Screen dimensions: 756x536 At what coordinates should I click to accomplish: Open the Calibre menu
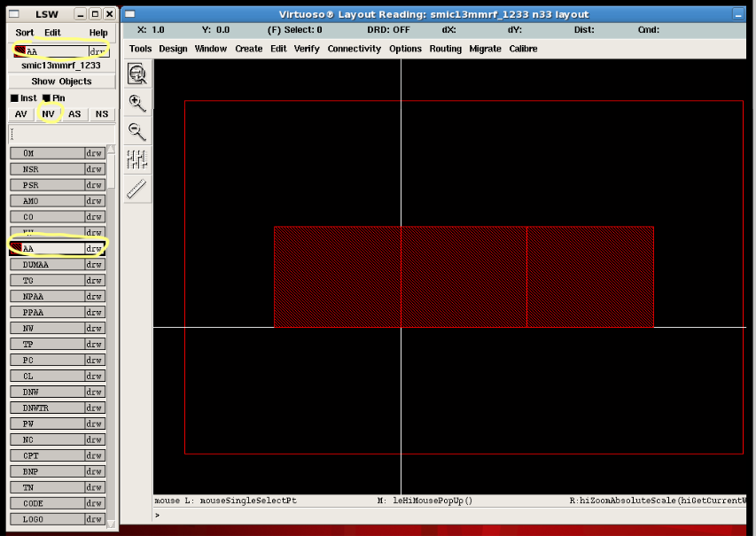[x=524, y=49]
